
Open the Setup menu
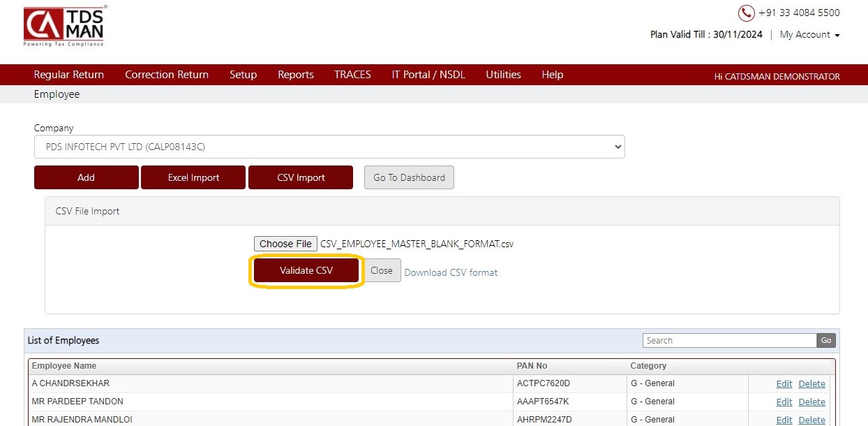(243, 75)
